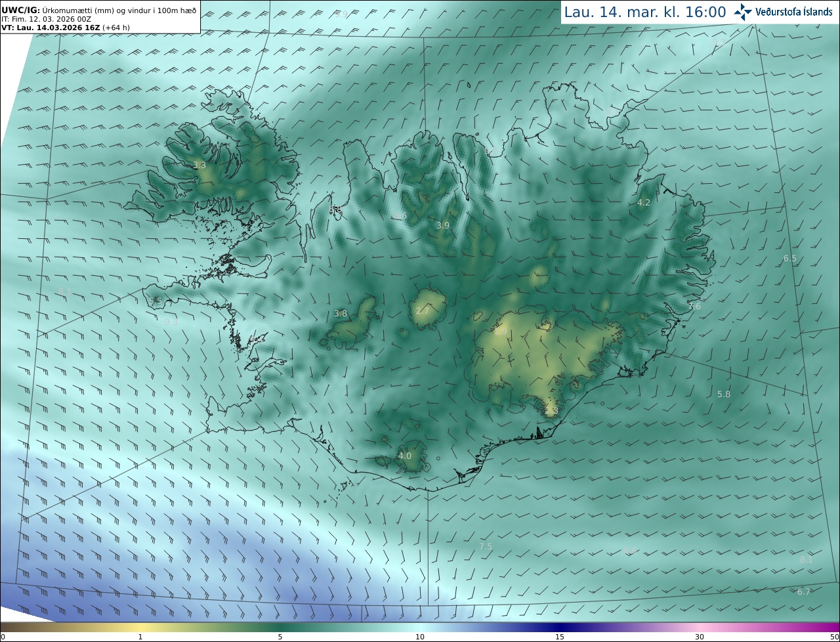840x642 pixels.
Task: Click the 1.9 value on the large glacier
Action: coord(500,332)
